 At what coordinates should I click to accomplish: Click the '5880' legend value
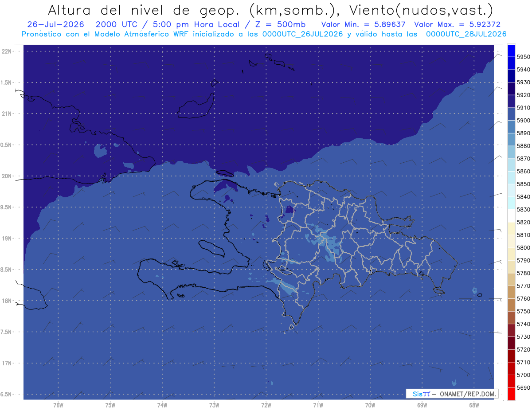tap(523, 146)
